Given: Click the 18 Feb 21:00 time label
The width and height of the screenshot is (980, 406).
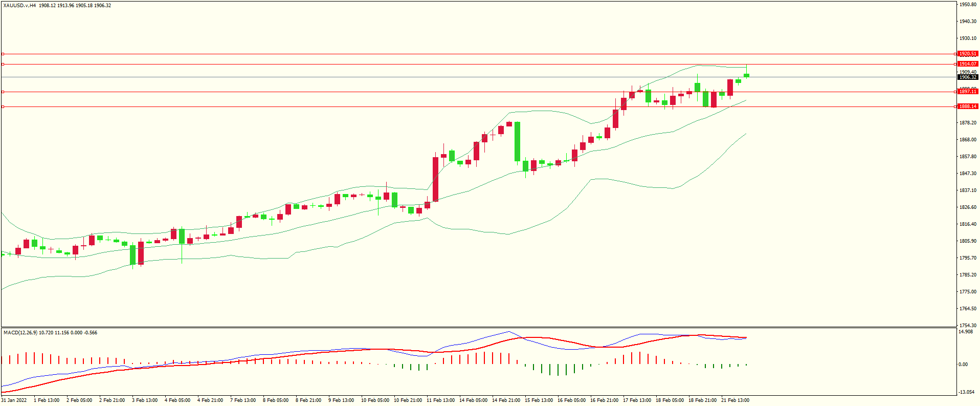Looking at the screenshot, I should click(x=703, y=400).
